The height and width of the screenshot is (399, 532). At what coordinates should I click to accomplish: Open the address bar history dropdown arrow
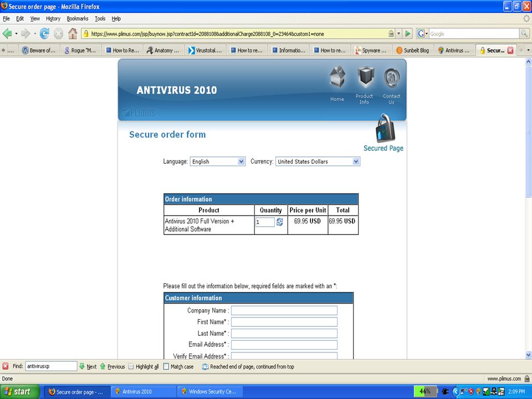point(398,34)
